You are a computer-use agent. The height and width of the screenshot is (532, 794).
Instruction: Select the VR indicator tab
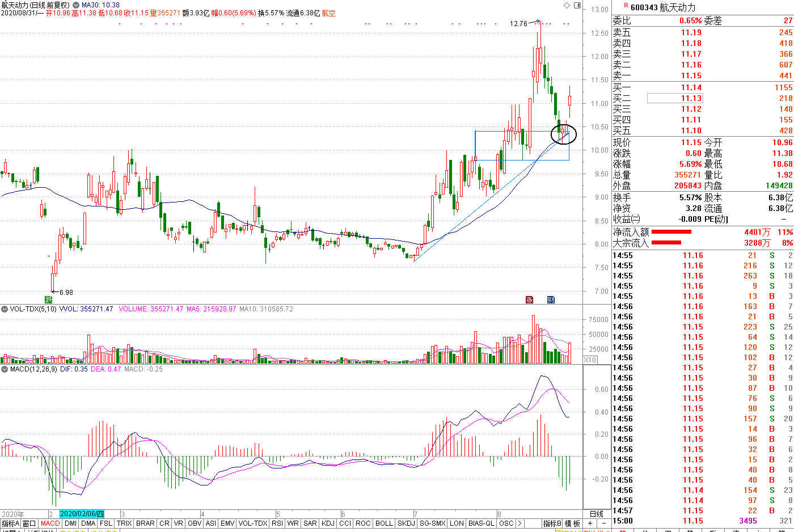pos(178,523)
